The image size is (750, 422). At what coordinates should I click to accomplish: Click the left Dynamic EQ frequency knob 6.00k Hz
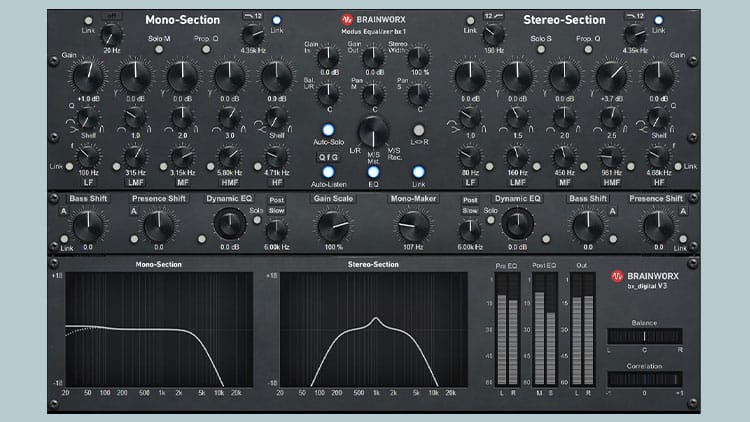tap(276, 231)
